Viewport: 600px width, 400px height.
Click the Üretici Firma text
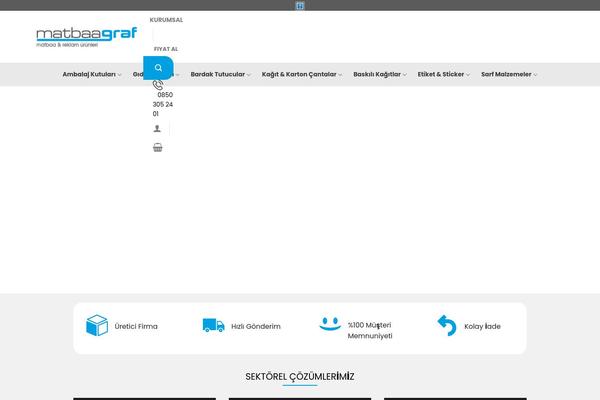[x=136, y=327]
